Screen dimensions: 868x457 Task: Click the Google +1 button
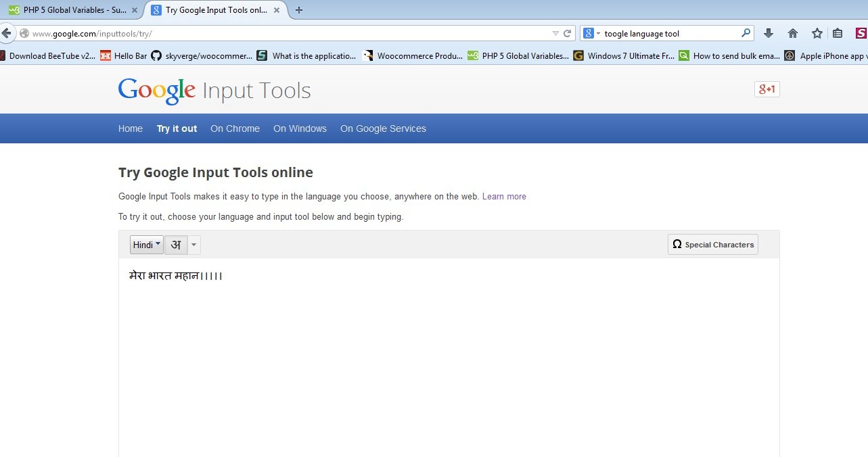tap(767, 89)
